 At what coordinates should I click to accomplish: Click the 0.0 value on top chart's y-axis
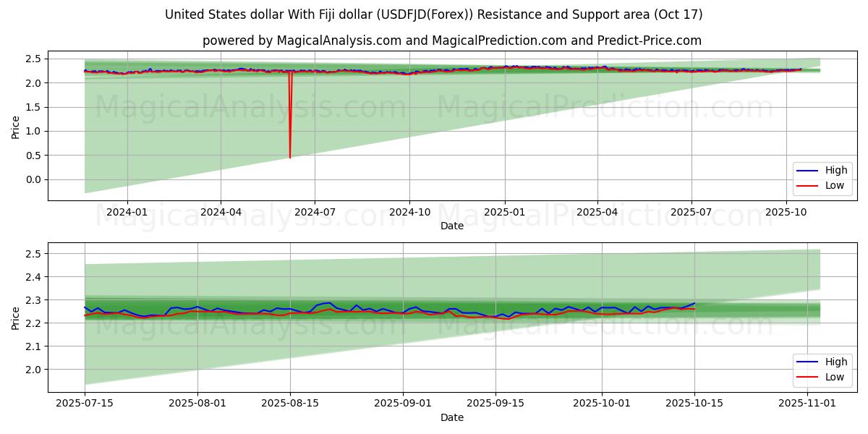[33, 179]
